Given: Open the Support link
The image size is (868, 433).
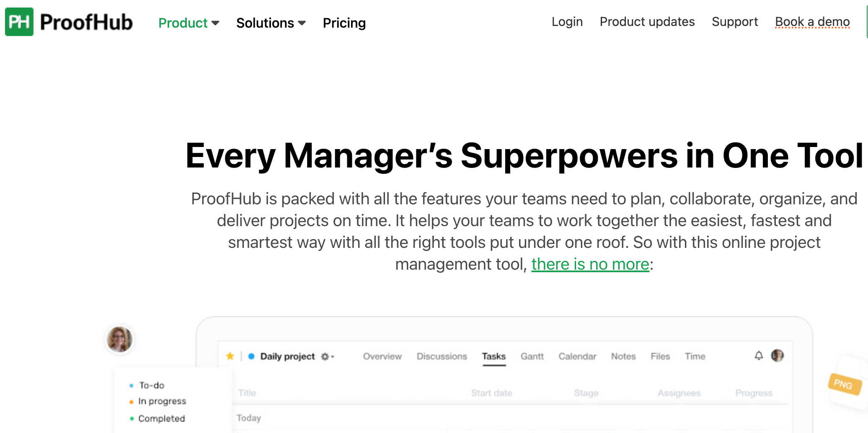Looking at the screenshot, I should point(734,22).
